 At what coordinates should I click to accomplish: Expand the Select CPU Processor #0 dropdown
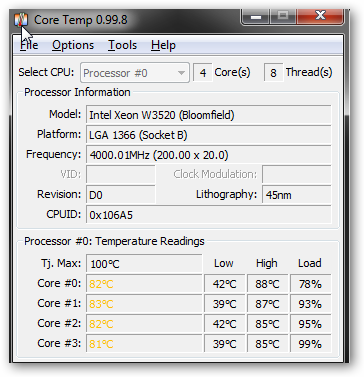tap(135, 73)
